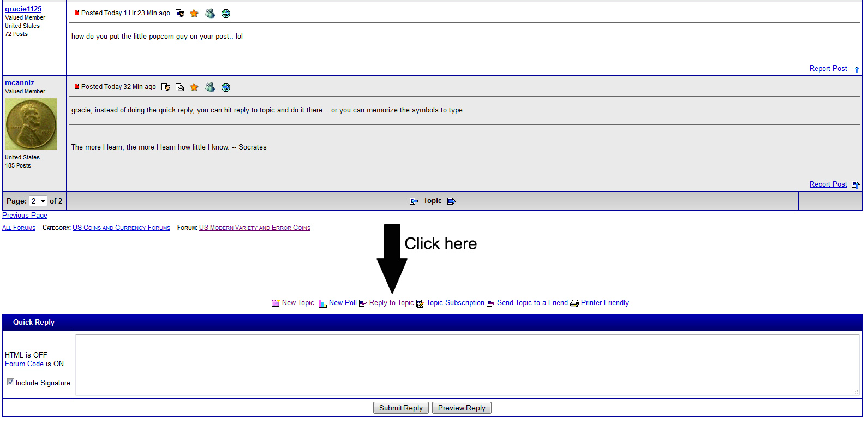
Task: Click the New Topic link
Action: tap(298, 302)
